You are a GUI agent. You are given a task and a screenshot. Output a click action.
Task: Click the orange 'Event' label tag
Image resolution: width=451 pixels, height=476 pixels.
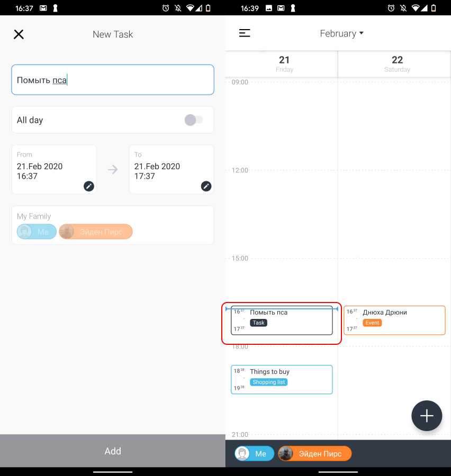[372, 323]
